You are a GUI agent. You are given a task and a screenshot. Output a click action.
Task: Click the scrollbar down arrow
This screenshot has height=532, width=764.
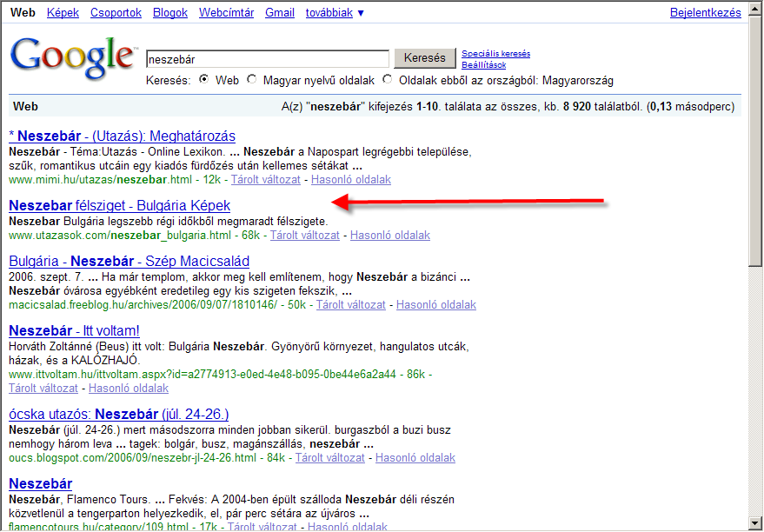755,523
